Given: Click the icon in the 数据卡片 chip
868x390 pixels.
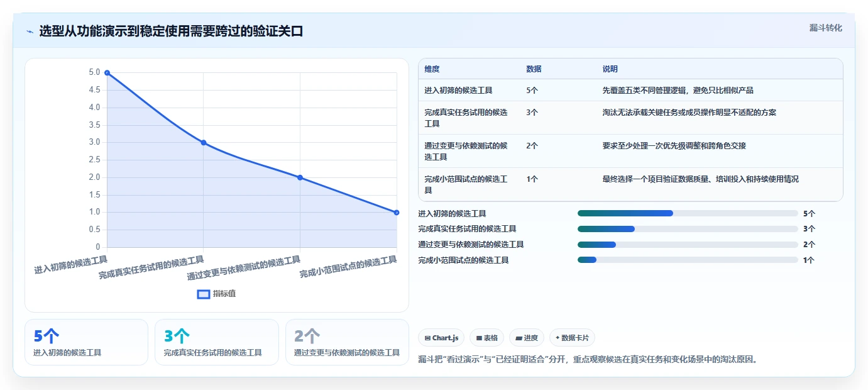Looking at the screenshot, I should (x=558, y=338).
